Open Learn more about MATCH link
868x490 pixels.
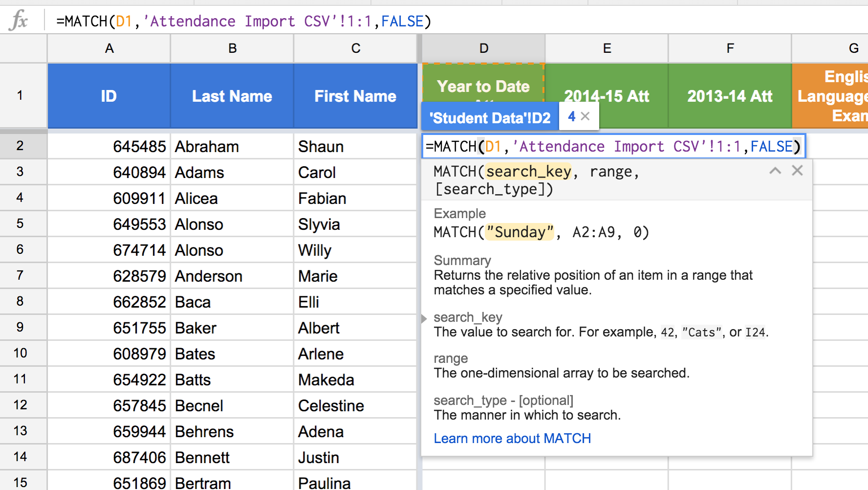512,438
